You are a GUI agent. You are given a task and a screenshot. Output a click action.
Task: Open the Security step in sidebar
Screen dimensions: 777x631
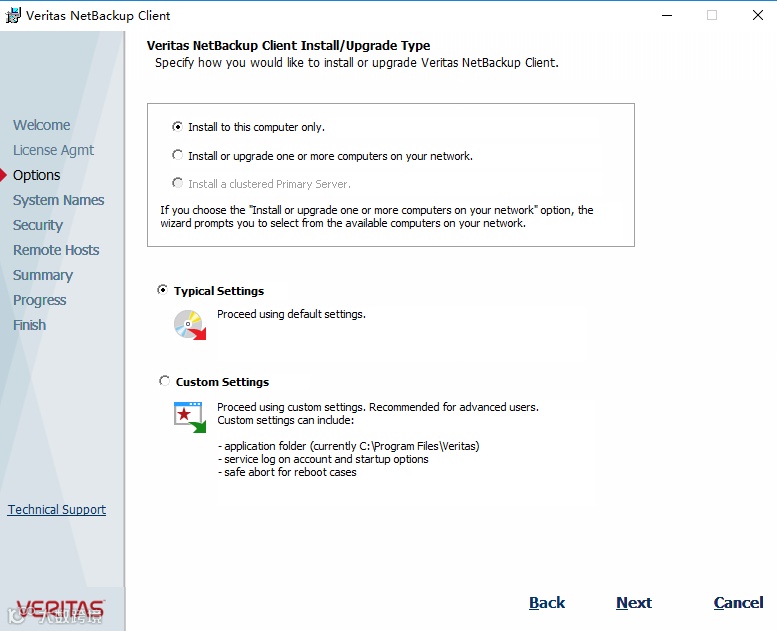click(38, 225)
